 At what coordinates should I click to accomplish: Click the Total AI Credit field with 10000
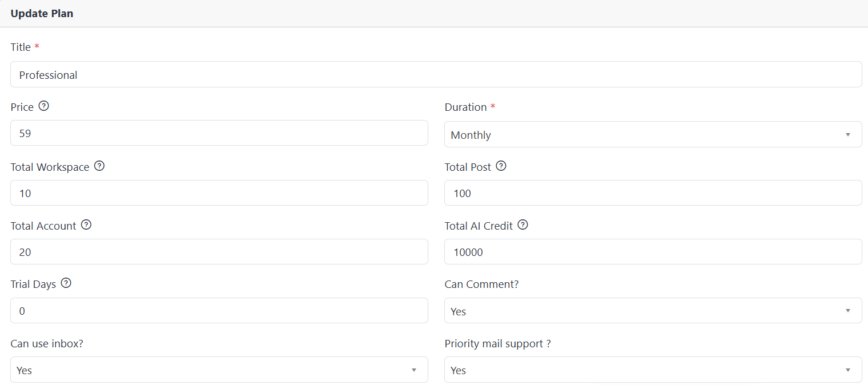tap(653, 252)
